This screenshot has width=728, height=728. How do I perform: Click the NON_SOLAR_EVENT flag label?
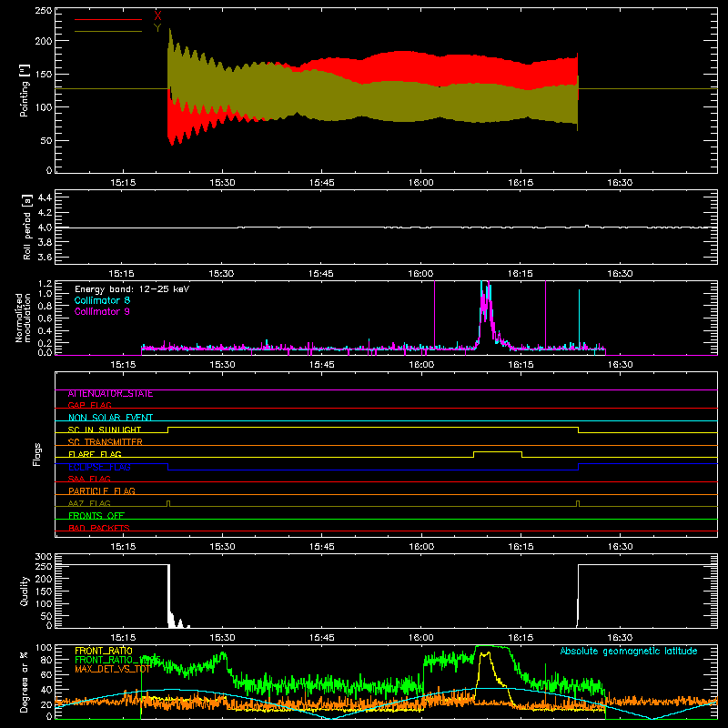[x=110, y=418]
